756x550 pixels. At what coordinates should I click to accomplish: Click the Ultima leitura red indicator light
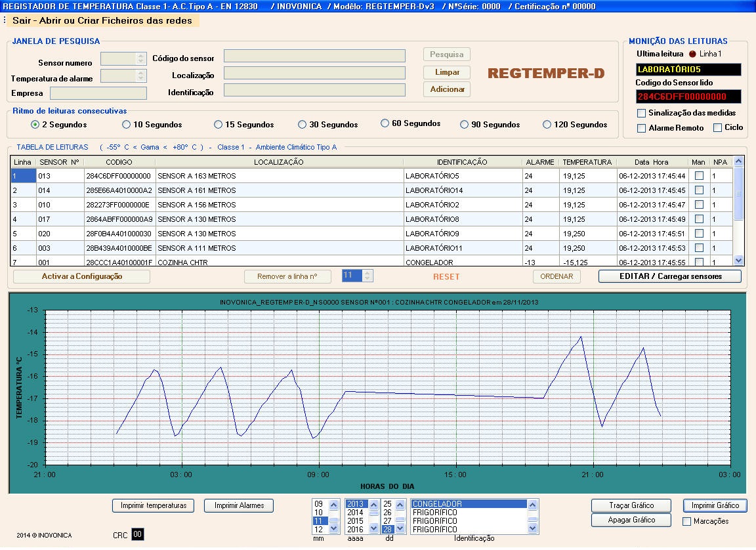[x=692, y=54]
